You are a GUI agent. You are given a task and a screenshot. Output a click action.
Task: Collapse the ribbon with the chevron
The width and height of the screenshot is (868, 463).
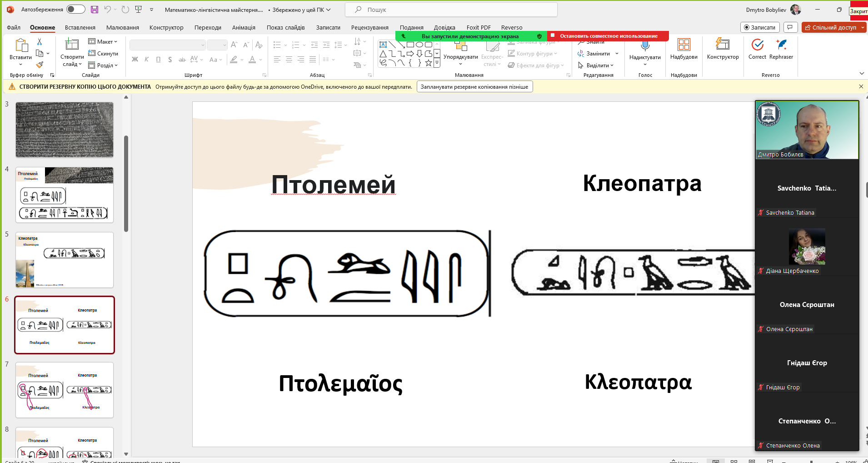862,74
